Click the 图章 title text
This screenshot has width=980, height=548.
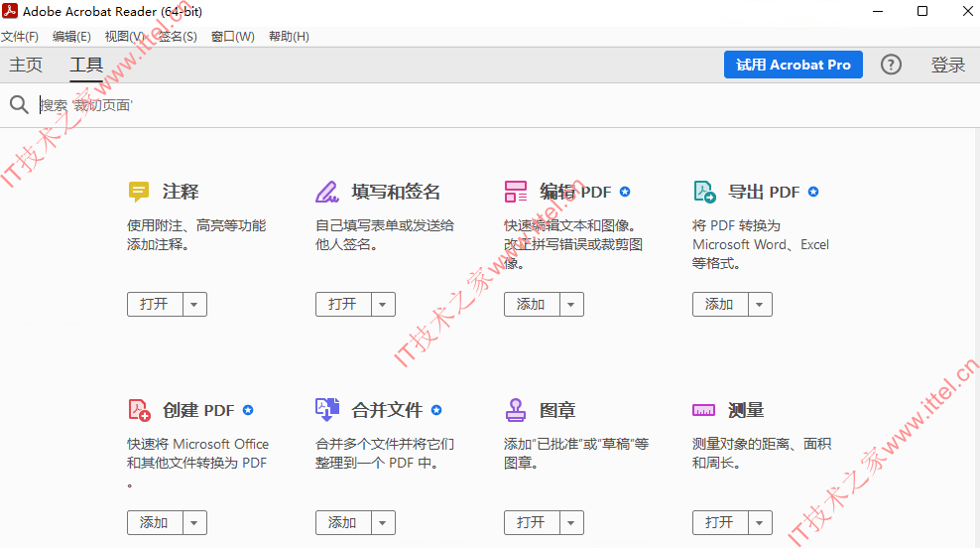coord(557,410)
